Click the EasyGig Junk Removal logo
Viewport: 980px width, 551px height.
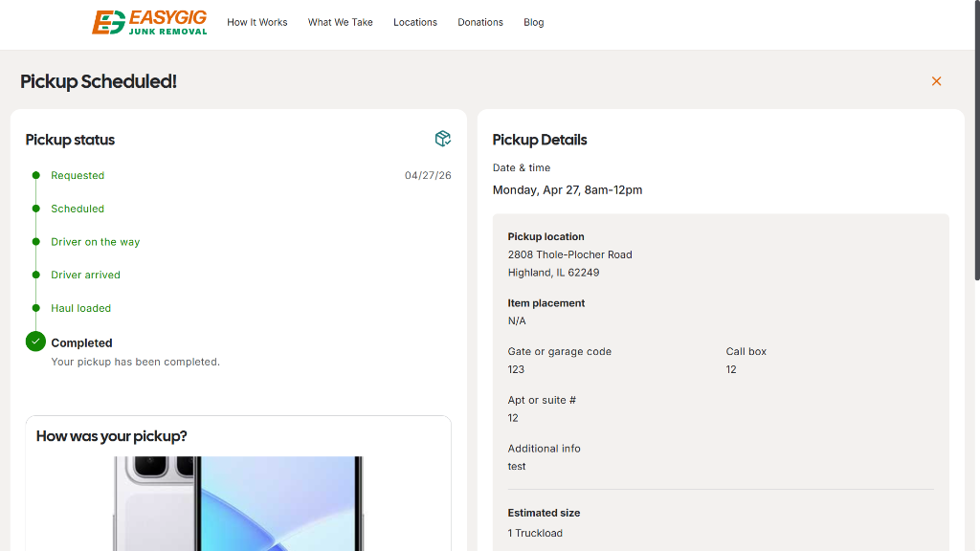tap(149, 23)
